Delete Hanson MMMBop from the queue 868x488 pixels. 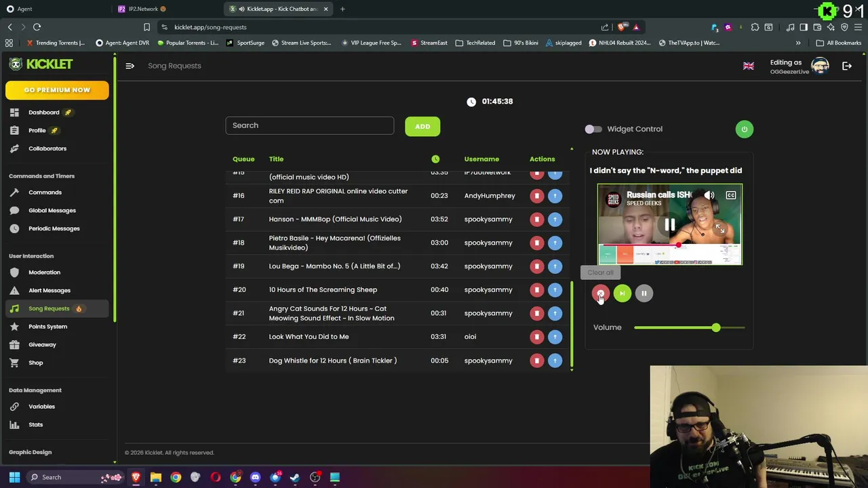(536, 219)
